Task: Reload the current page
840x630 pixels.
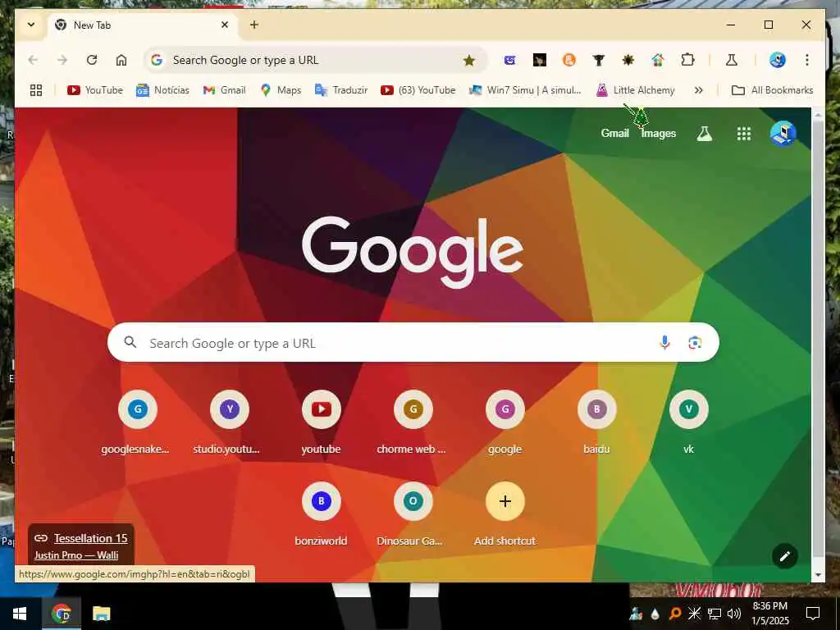Action: click(x=92, y=60)
